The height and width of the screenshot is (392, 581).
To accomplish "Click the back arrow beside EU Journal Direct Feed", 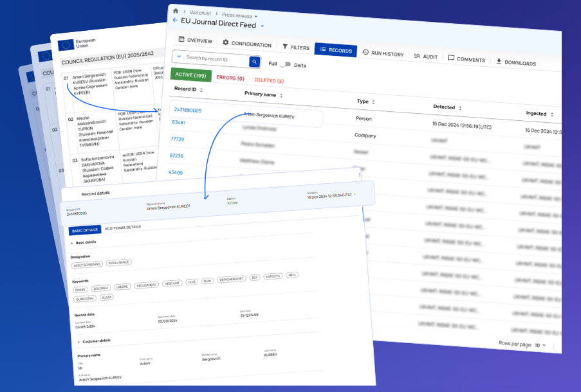I will [x=175, y=20].
